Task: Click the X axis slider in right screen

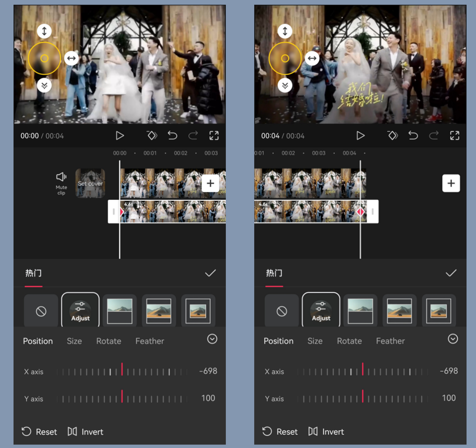Action: (x=363, y=371)
